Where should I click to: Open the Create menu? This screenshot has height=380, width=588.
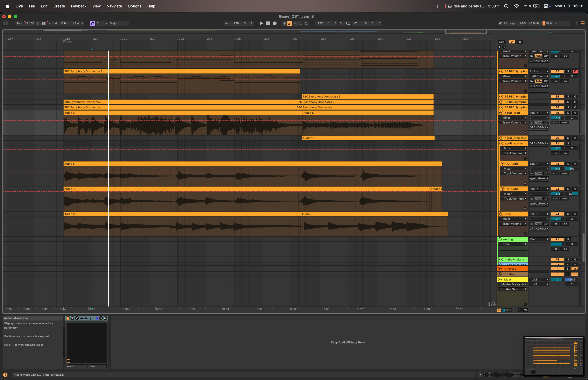coord(59,6)
